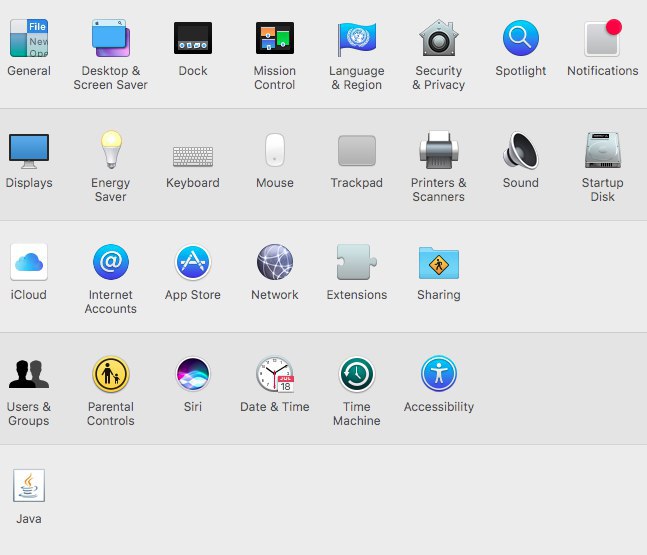Open Date & Time clock icon

click(x=275, y=374)
